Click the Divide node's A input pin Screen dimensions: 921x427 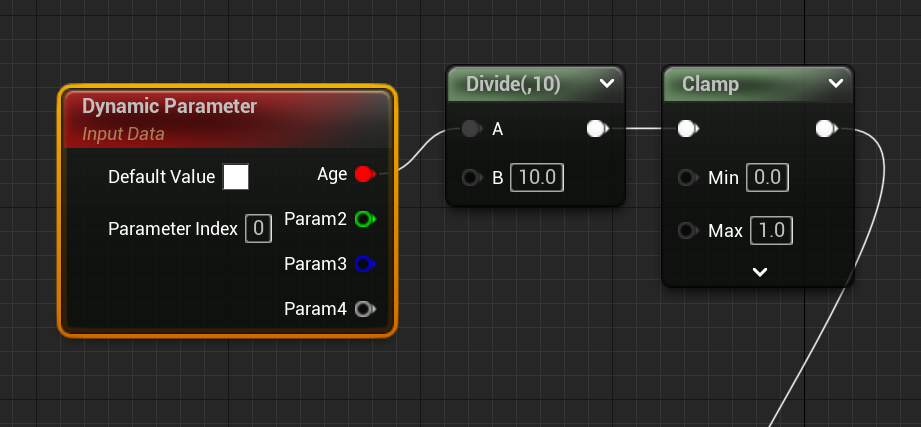[471, 129]
